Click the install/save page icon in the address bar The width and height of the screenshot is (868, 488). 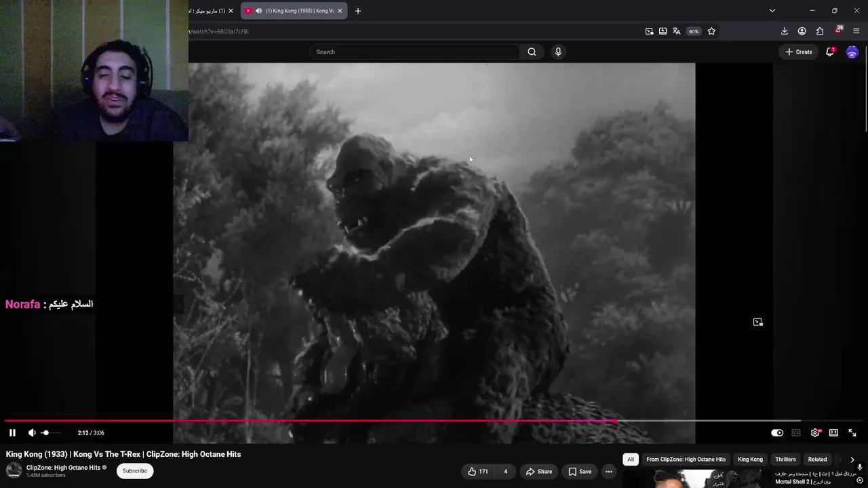coord(663,31)
